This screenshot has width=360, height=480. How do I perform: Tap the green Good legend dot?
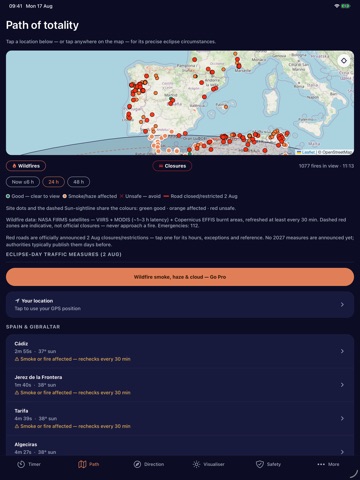(8, 196)
